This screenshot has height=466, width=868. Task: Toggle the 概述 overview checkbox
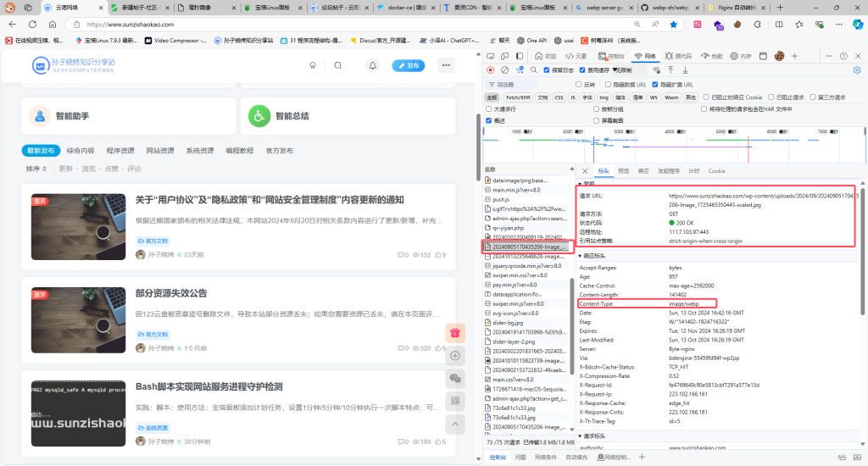pyautogui.click(x=489, y=120)
